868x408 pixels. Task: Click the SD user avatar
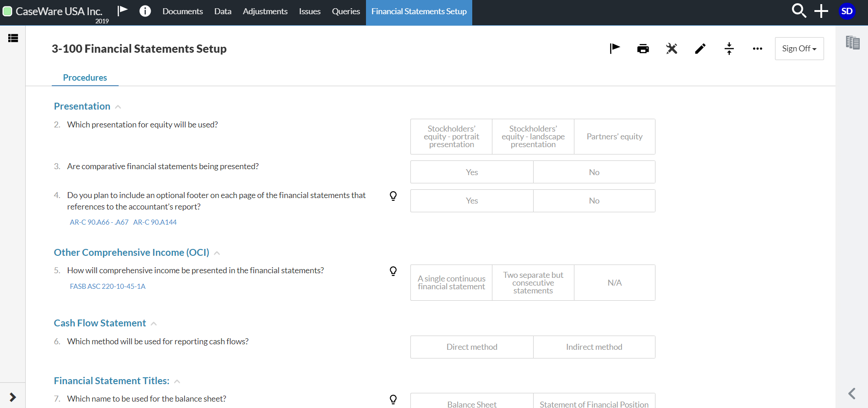pyautogui.click(x=846, y=11)
